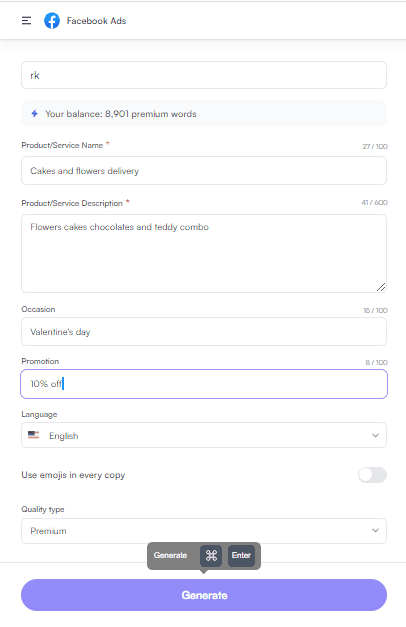The width and height of the screenshot is (406, 627).
Task: Click the US flag language icon
Action: tap(34, 435)
